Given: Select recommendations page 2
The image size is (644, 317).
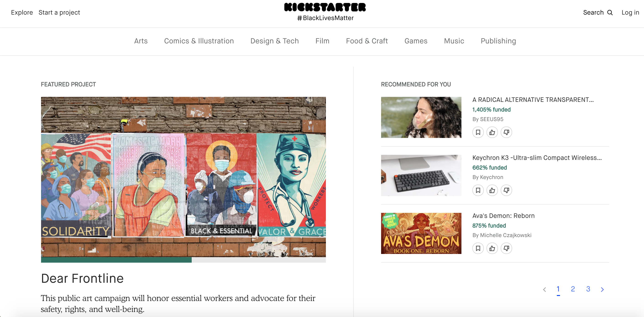Looking at the screenshot, I should coord(573,289).
